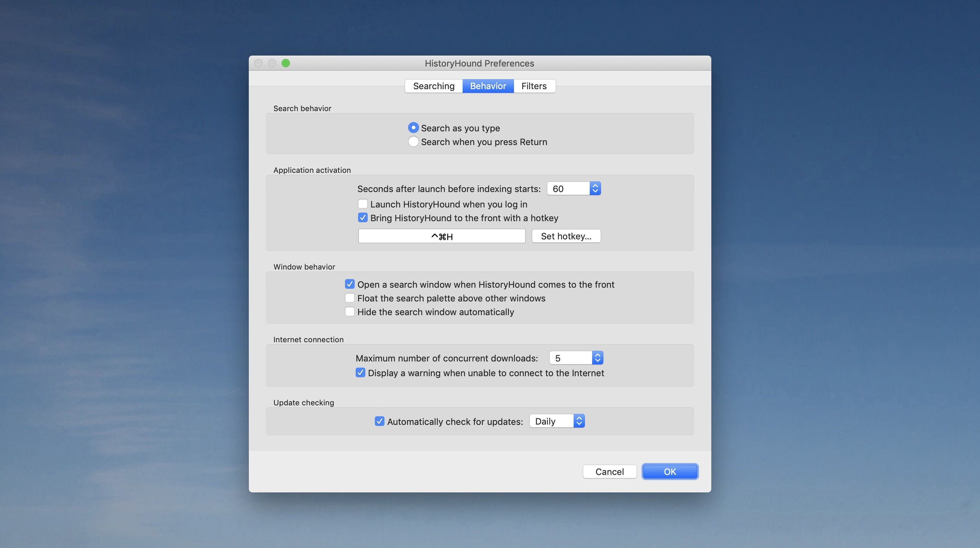Viewport: 980px width, 548px height.
Task: Click the Cancel button
Action: [610, 472]
